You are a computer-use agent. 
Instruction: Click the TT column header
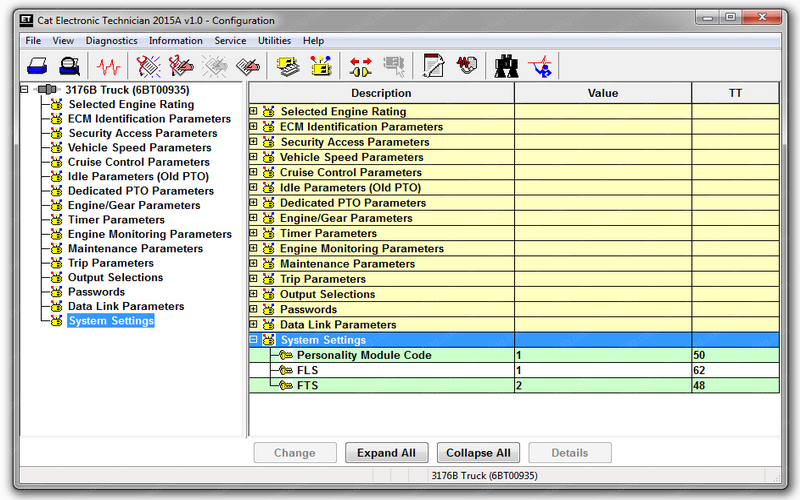click(735, 93)
